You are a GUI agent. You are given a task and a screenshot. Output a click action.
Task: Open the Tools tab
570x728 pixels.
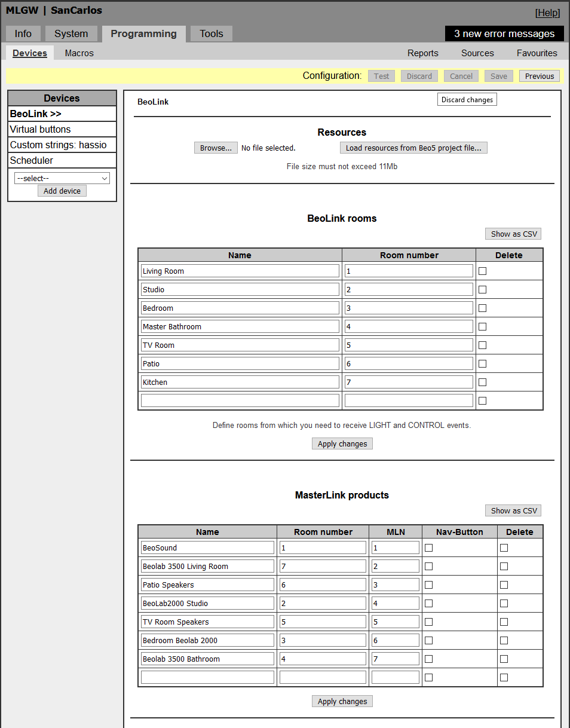(x=212, y=33)
